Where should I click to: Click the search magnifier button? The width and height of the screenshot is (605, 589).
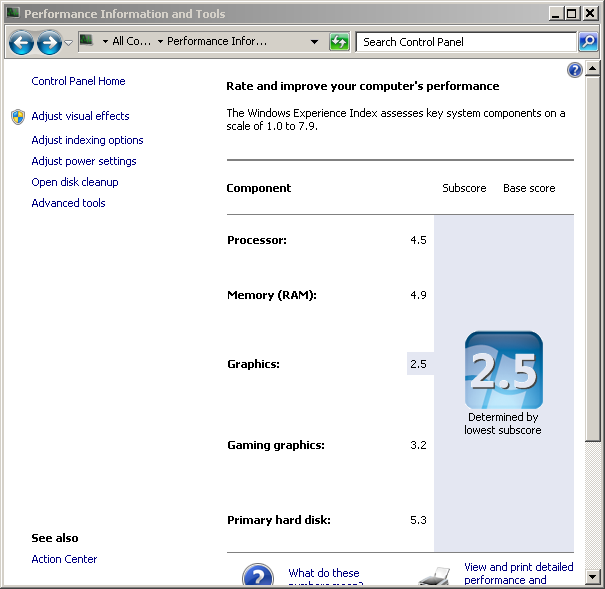point(588,42)
